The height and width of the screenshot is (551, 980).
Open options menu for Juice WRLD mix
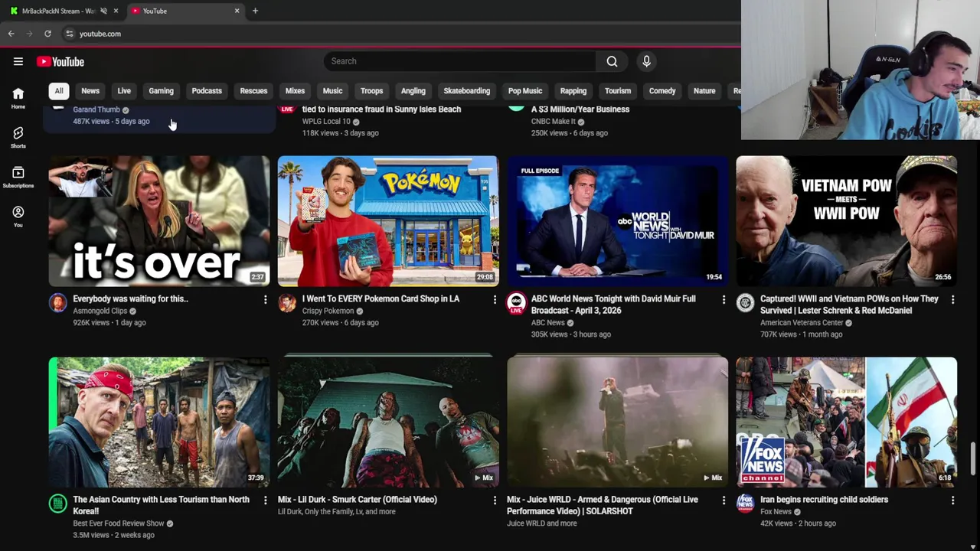pyautogui.click(x=724, y=500)
